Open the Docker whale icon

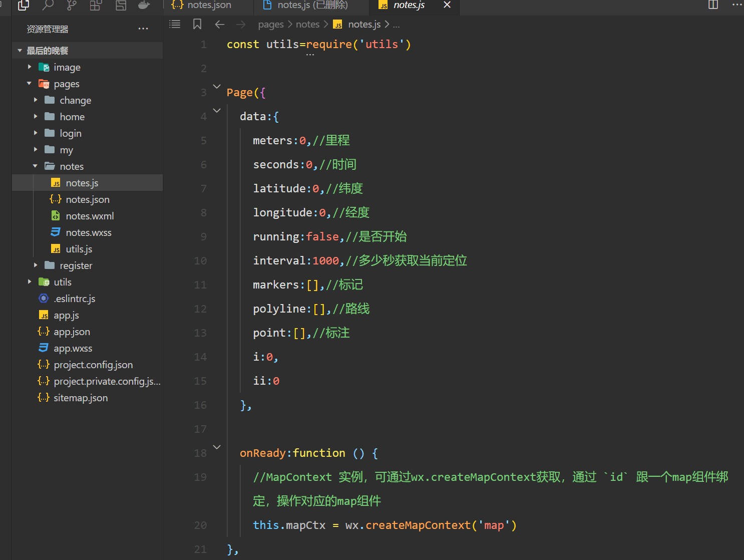pyautogui.click(x=144, y=6)
